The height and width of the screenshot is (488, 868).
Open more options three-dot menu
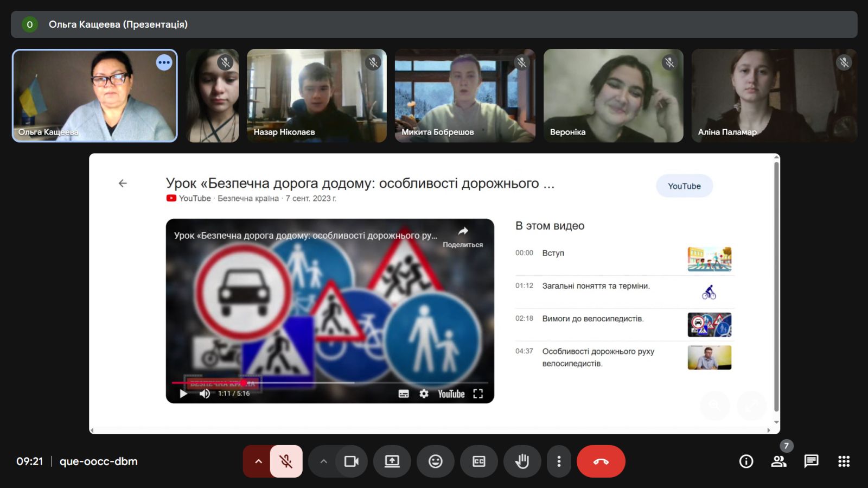pyautogui.click(x=559, y=461)
